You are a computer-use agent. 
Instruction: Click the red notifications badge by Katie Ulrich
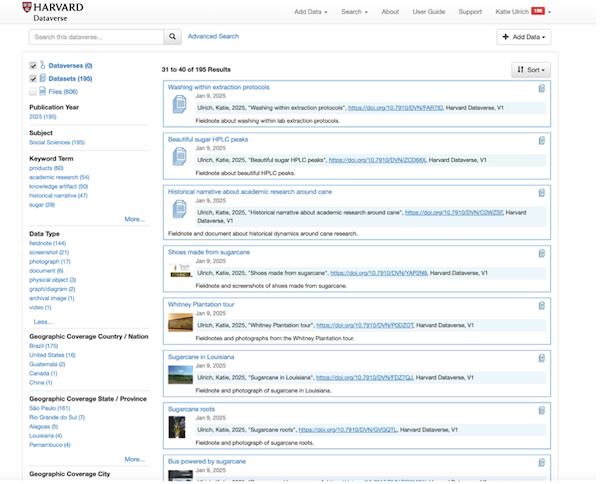(x=538, y=11)
